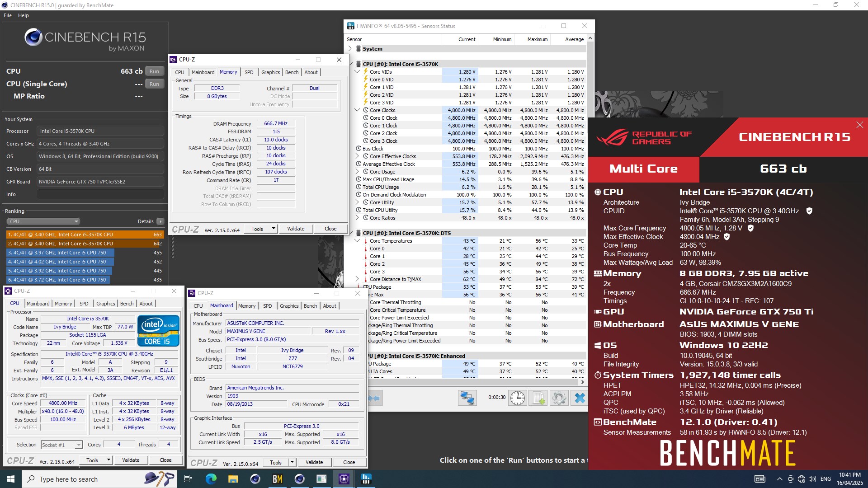The image size is (868, 488).
Task: Click Close button in Mainboard CPU-Z window
Action: click(349, 462)
